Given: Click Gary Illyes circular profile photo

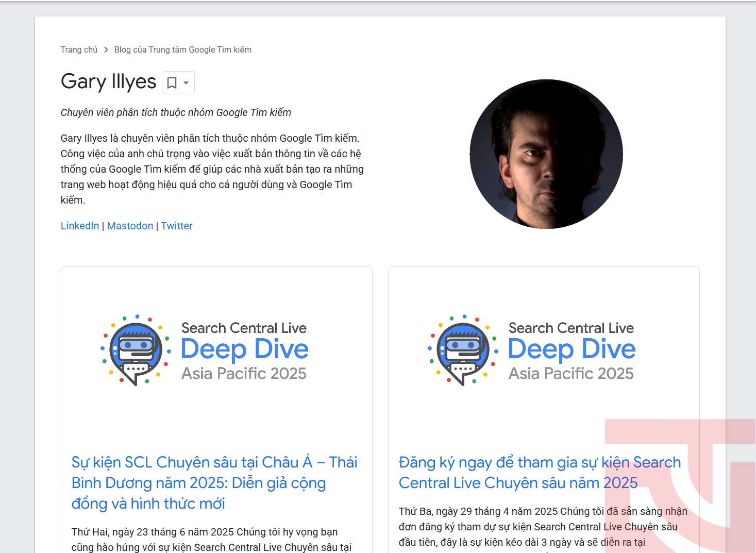Looking at the screenshot, I should [546, 154].
